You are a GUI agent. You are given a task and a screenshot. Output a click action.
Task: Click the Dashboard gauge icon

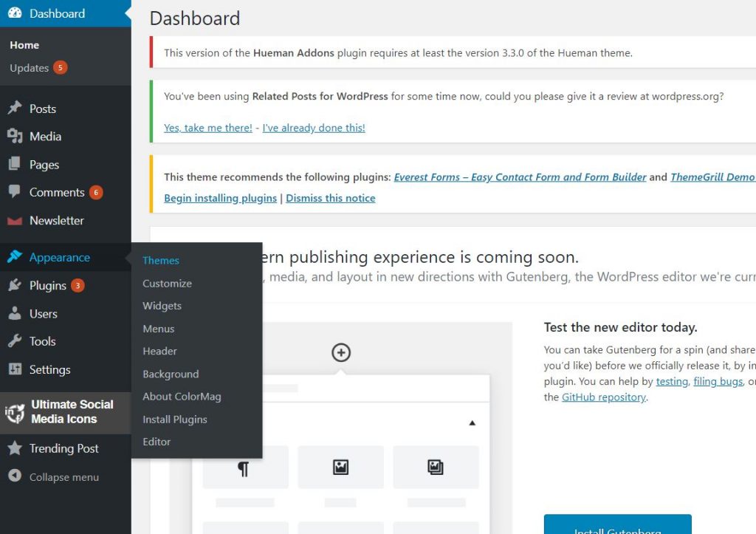[15, 13]
